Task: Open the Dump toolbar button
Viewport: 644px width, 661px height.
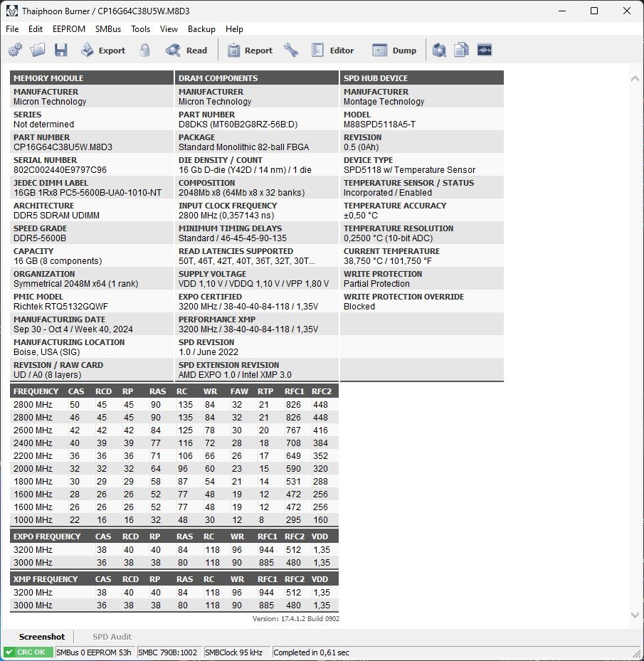Action: point(394,51)
